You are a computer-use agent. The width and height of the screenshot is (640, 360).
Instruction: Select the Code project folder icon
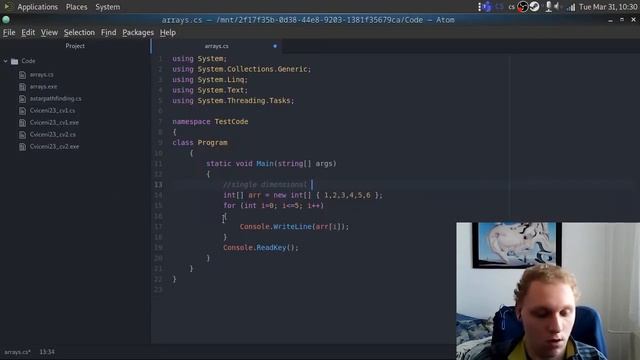(x=15, y=62)
